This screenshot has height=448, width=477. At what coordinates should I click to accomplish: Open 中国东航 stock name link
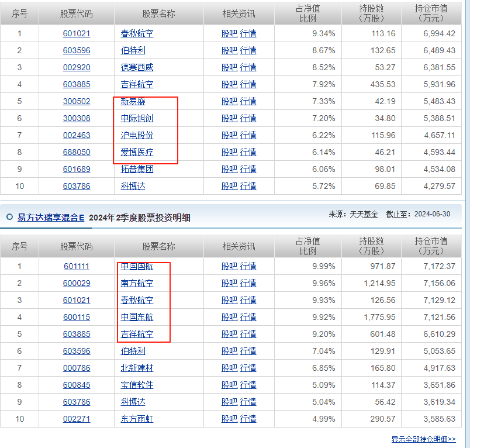[x=137, y=318]
